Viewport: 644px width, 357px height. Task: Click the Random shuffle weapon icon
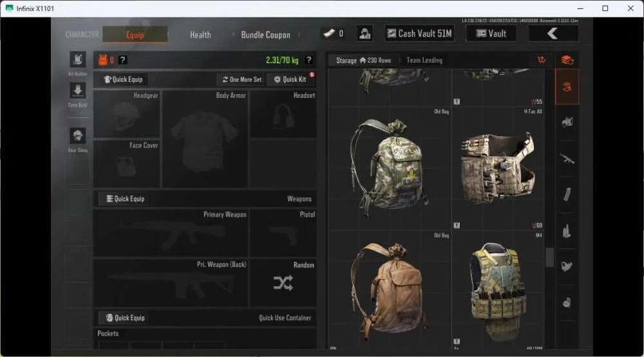point(283,283)
